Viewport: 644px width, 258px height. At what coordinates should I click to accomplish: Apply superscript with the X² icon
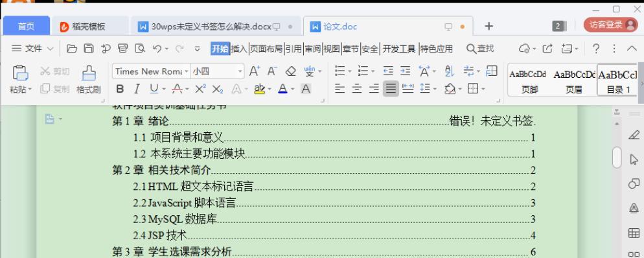(200, 89)
